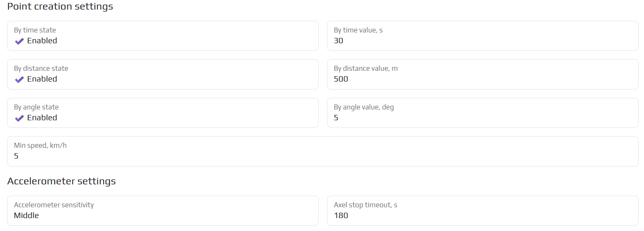Click the "By time value, s" label
Image resolution: width=644 pixels, height=231 pixels.
pos(358,30)
